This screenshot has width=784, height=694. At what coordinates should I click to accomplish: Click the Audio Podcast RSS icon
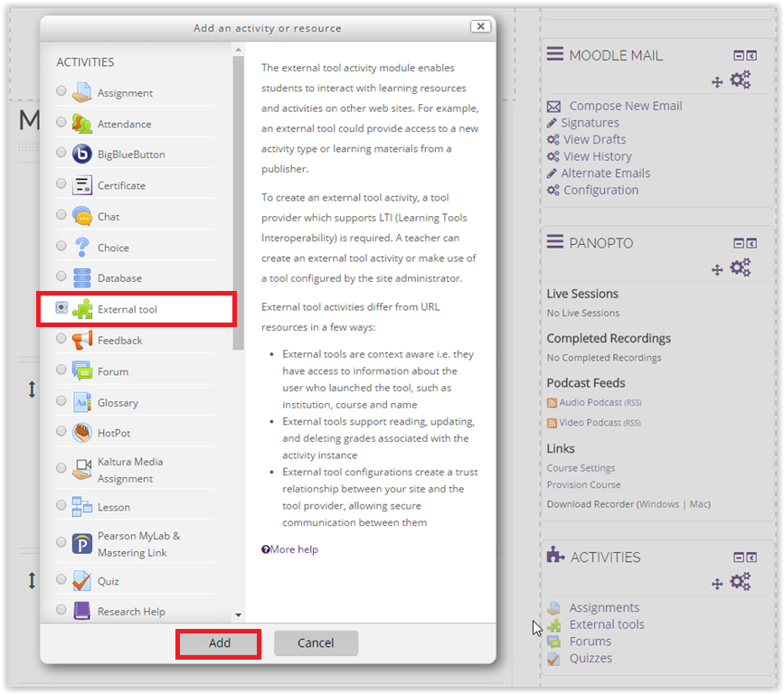click(552, 403)
